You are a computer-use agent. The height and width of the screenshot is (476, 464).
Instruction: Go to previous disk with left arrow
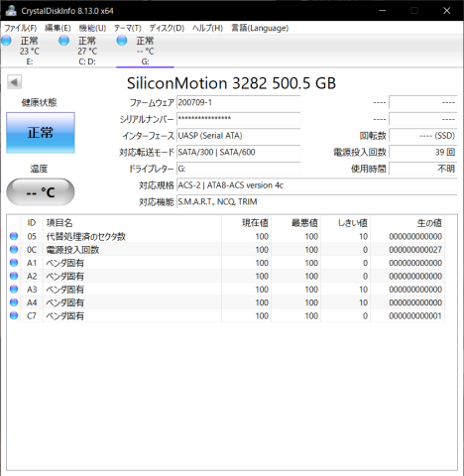[14, 82]
